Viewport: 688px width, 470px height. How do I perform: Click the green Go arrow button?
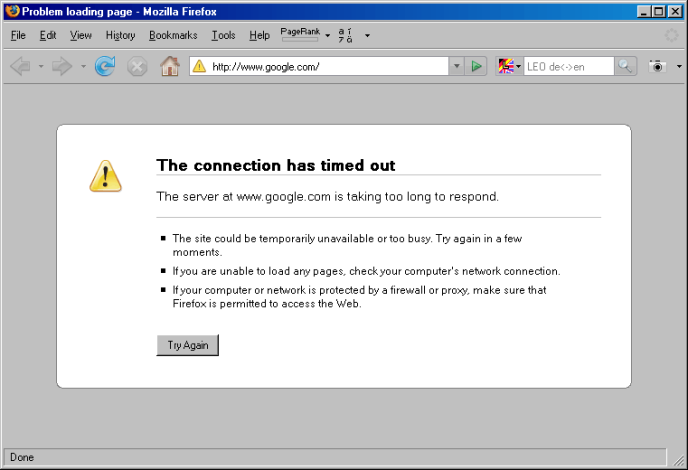[476, 67]
